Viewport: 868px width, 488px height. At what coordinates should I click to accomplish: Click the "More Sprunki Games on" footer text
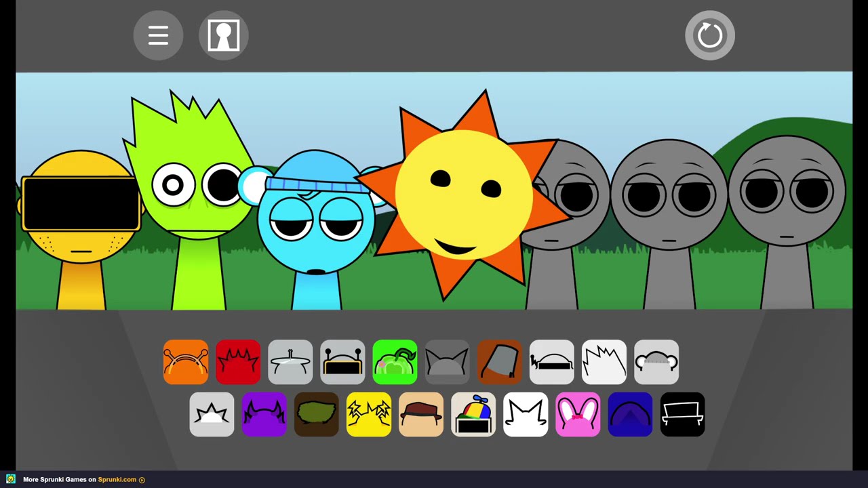point(59,480)
